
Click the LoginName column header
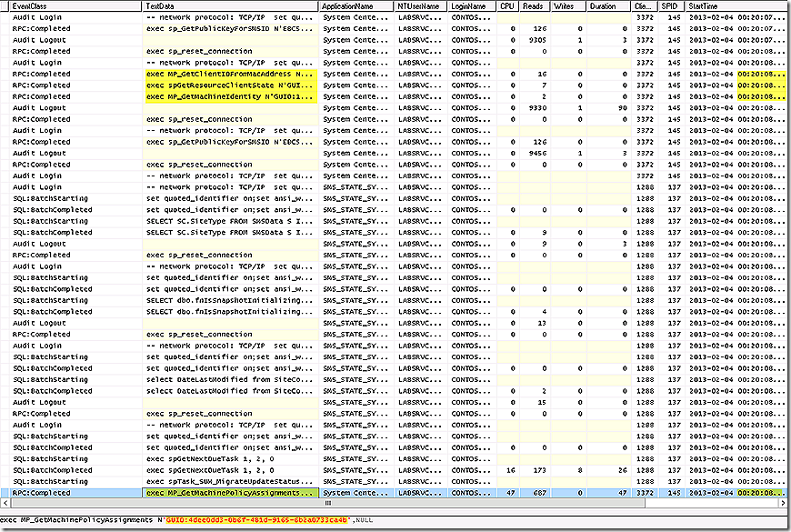tap(472, 6)
